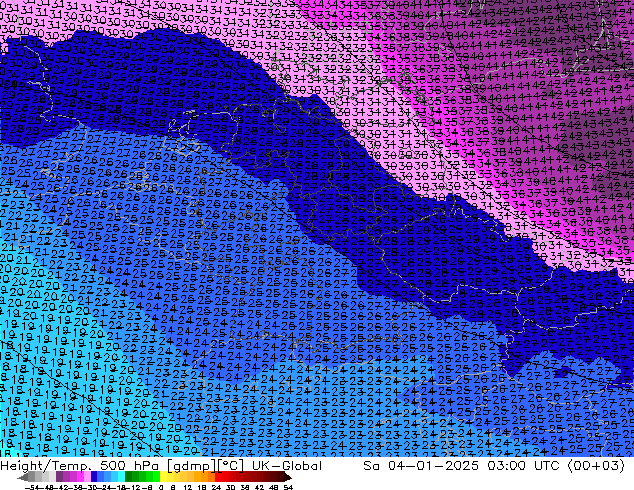
Task: Click the bright yellow legend swatch at 0
Action: tap(163, 477)
